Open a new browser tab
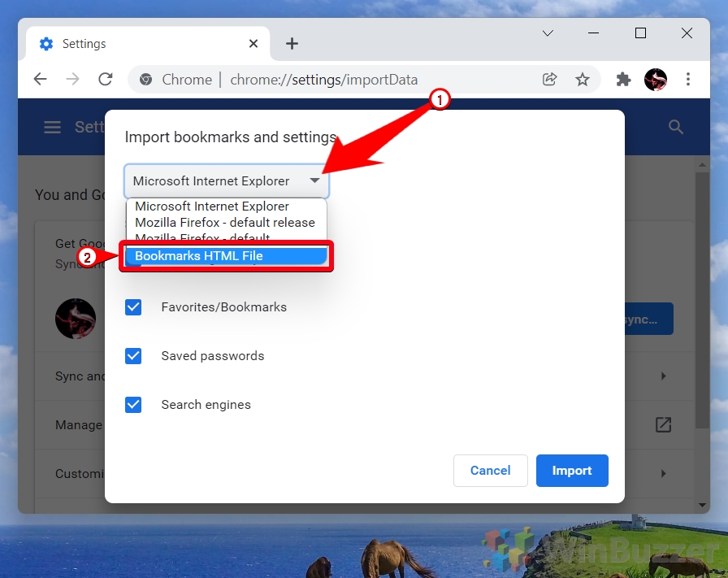The height and width of the screenshot is (578, 728). (292, 43)
